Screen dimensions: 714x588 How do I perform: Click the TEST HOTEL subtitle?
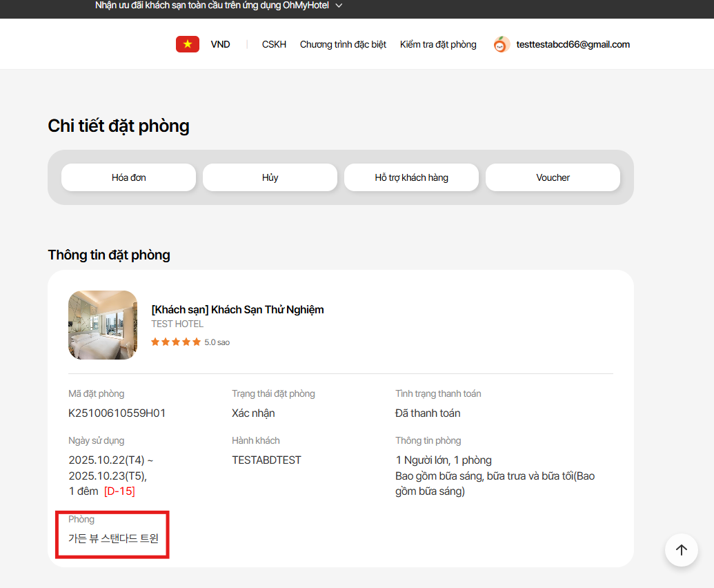[177, 324]
